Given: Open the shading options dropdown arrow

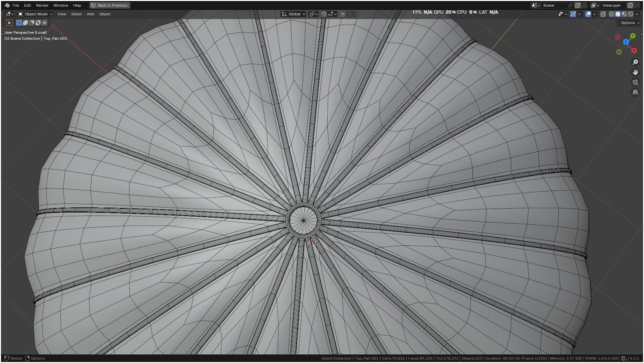Looking at the screenshot, I should click(637, 14).
